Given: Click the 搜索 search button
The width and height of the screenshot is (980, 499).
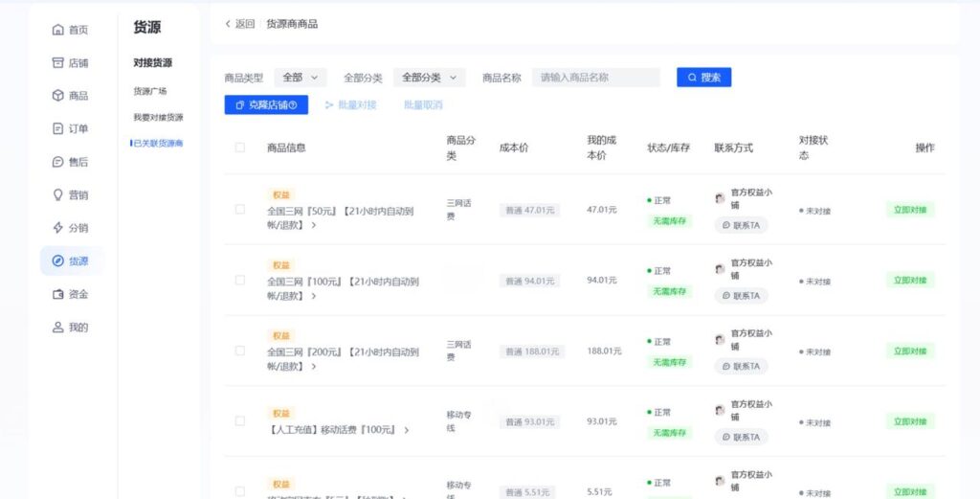Looking at the screenshot, I should tap(703, 78).
